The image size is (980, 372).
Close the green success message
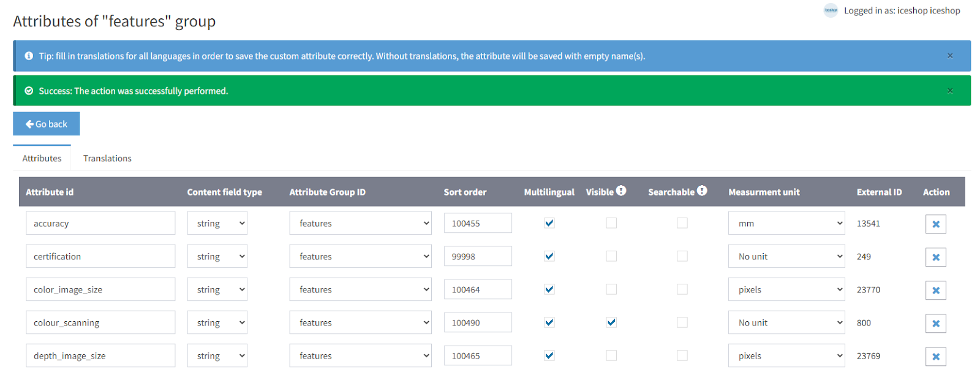[x=950, y=91]
